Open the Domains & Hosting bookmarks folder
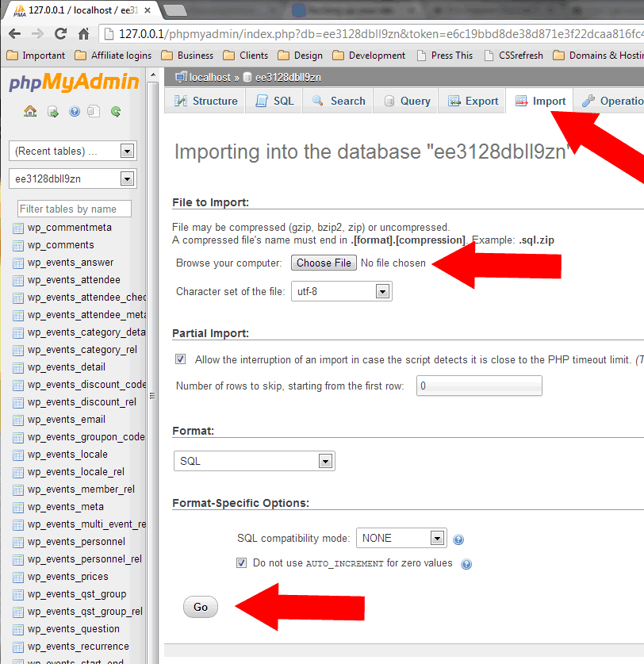The image size is (644, 664). click(x=598, y=56)
